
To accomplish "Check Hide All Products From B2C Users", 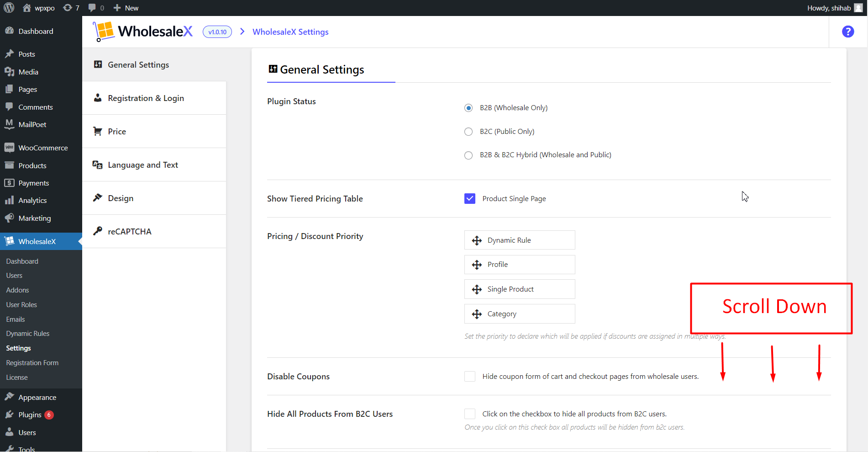I will pyautogui.click(x=470, y=414).
